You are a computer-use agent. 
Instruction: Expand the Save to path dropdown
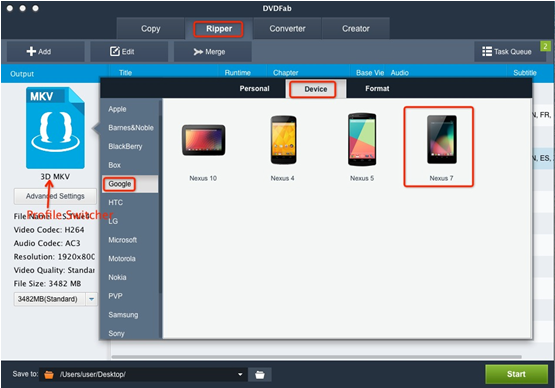(x=240, y=375)
